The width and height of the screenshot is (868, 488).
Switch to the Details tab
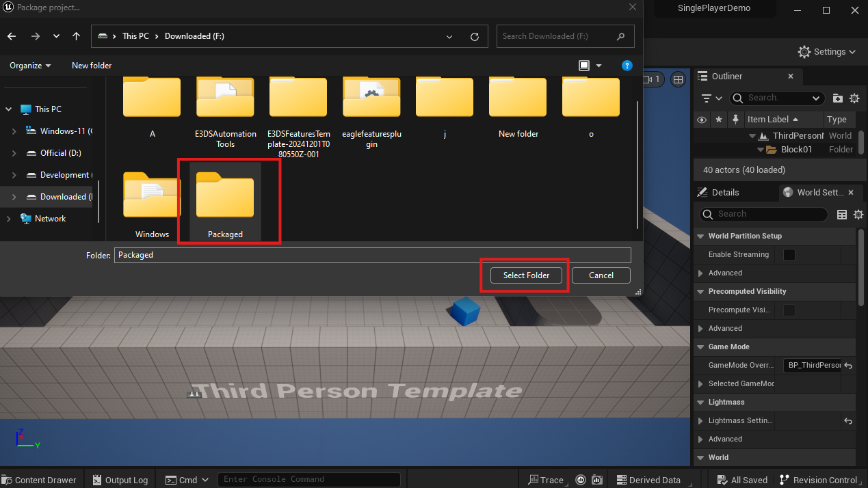point(725,193)
